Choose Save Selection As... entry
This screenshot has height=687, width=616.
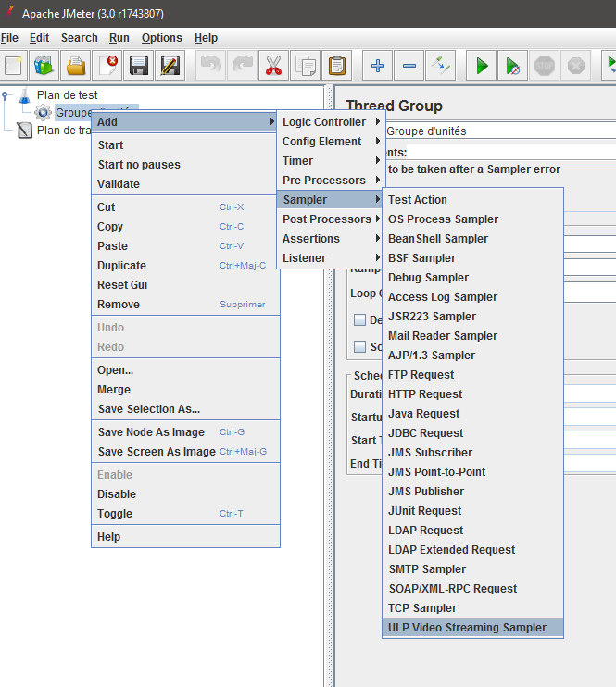point(185,409)
